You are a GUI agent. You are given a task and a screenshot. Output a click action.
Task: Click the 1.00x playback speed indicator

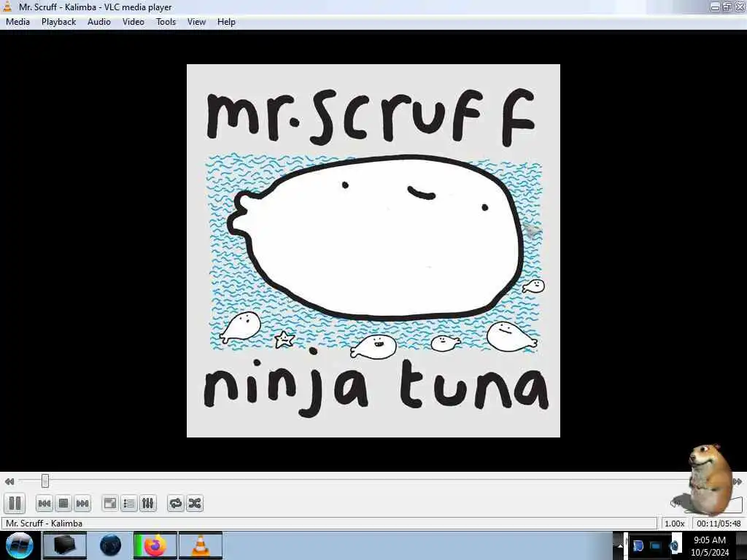[674, 524]
